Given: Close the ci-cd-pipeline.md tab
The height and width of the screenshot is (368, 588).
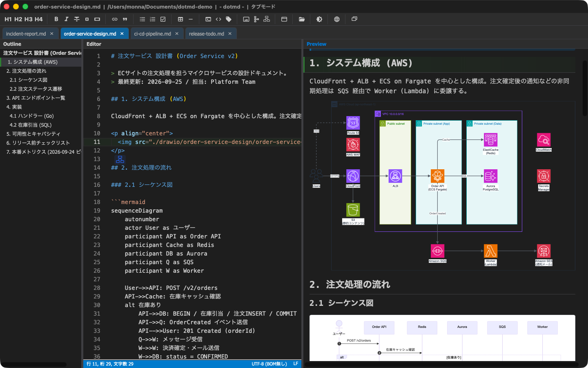Looking at the screenshot, I should pyautogui.click(x=177, y=34).
